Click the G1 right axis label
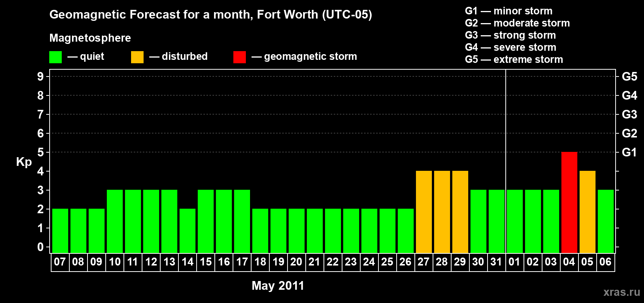The width and height of the screenshot is (644, 303). pos(629,152)
